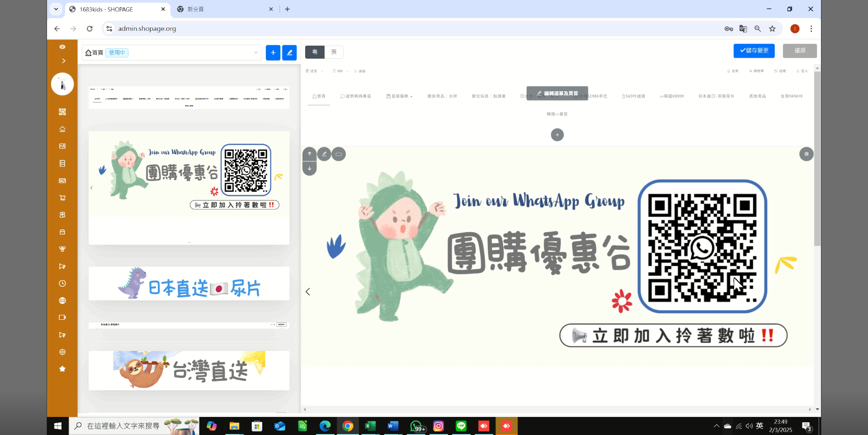
Task: Open the document list icon in the sidebar
Action: [62, 164]
